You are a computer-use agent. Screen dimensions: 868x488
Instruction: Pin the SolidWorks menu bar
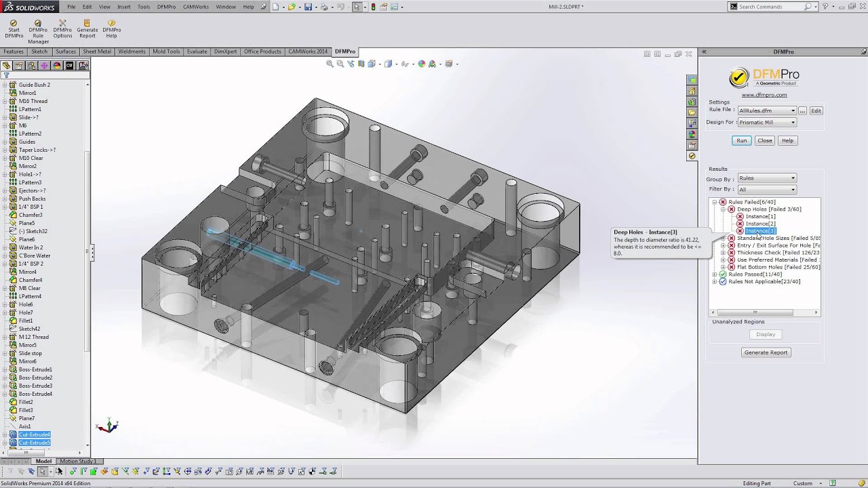[264, 7]
